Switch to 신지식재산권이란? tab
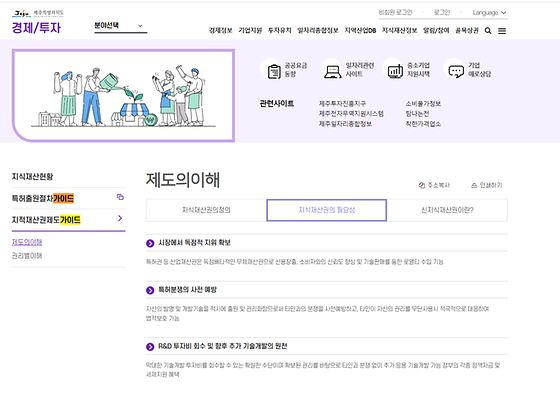560x397 pixels. pos(447,210)
